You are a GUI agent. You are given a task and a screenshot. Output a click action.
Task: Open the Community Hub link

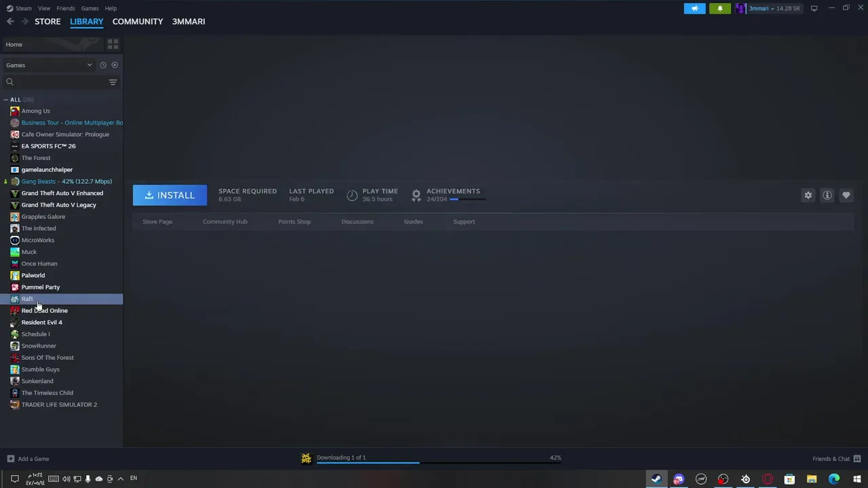pos(225,222)
